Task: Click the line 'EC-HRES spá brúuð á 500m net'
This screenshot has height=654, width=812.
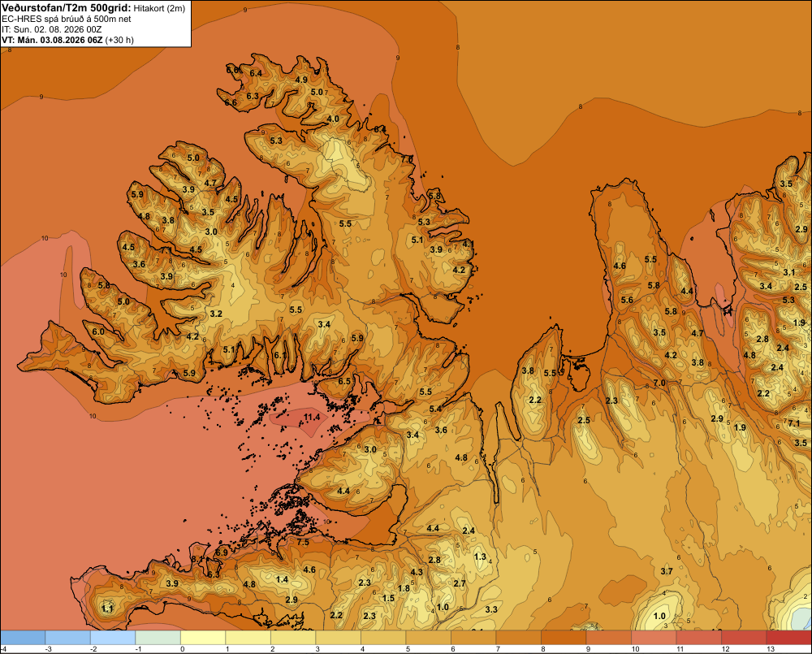Action: point(67,19)
